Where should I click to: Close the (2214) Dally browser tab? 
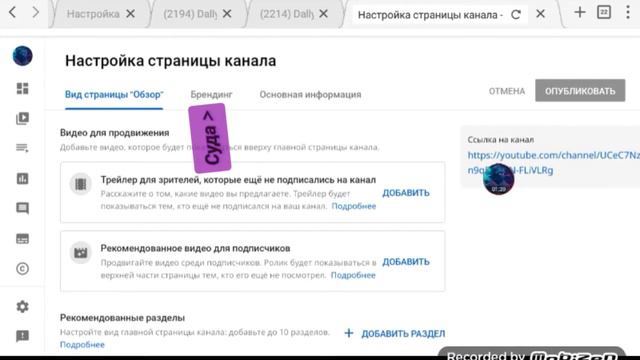[x=324, y=14]
